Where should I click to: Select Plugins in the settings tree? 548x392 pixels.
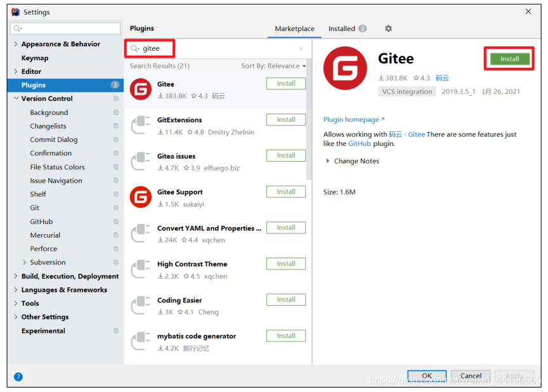(x=65, y=85)
